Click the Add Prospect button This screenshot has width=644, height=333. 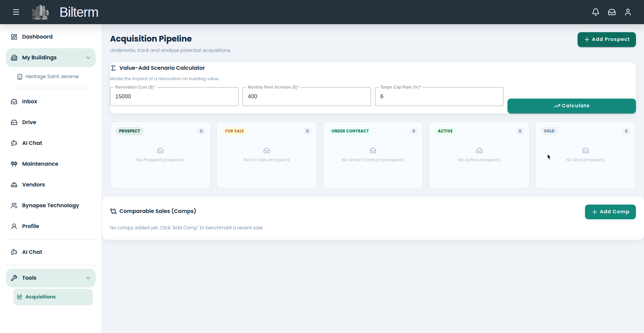pyautogui.click(x=606, y=40)
